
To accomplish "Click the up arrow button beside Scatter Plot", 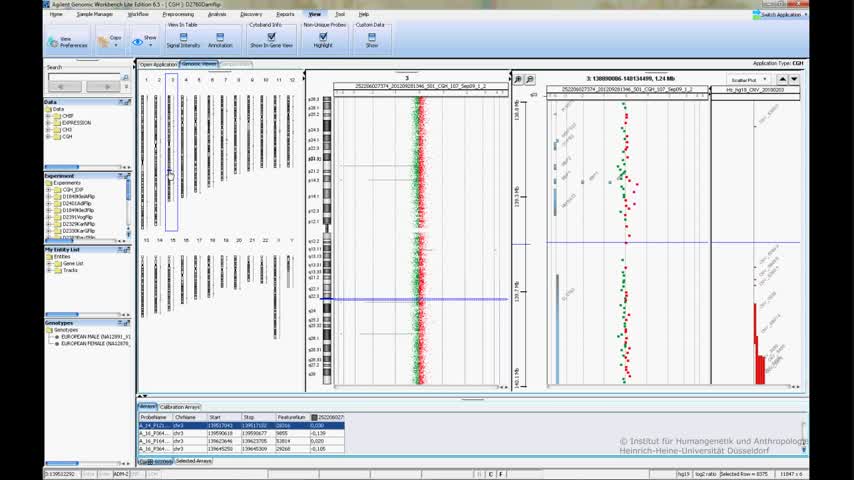I will coord(783,79).
